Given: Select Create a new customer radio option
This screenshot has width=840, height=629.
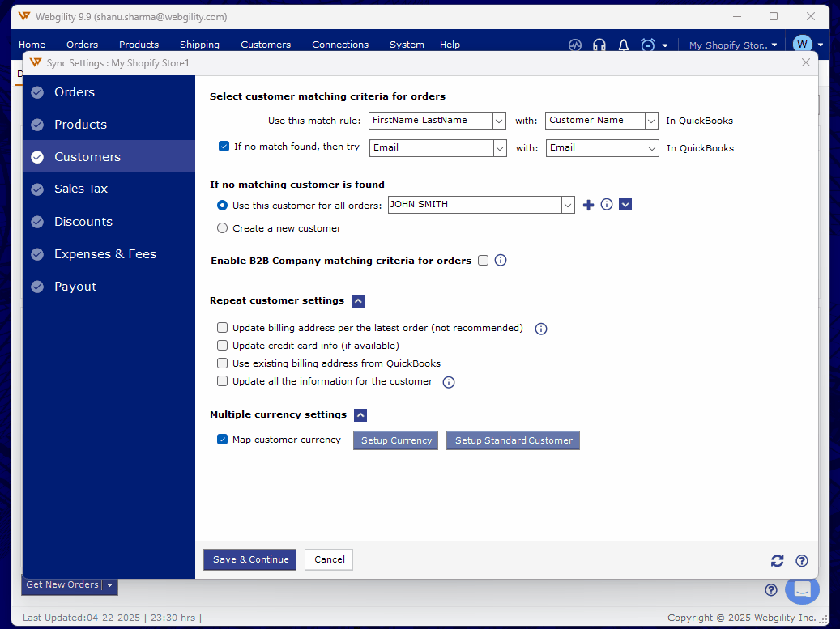Looking at the screenshot, I should [x=223, y=228].
